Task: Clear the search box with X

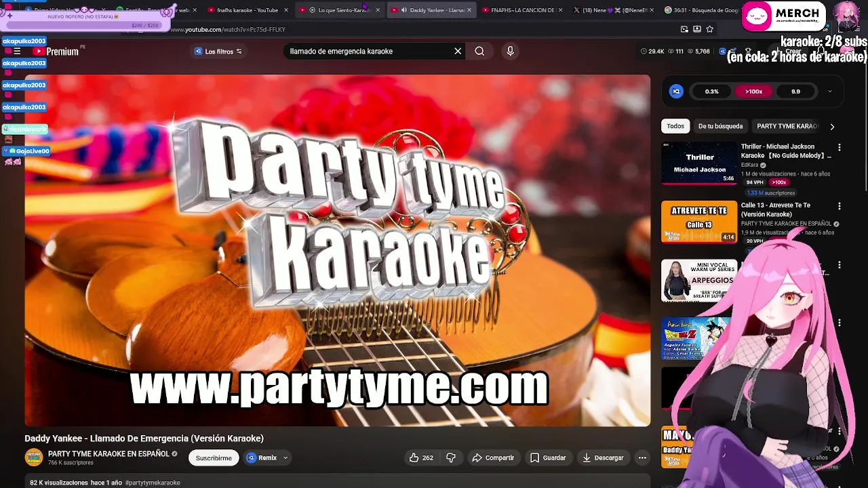Action: tap(458, 51)
